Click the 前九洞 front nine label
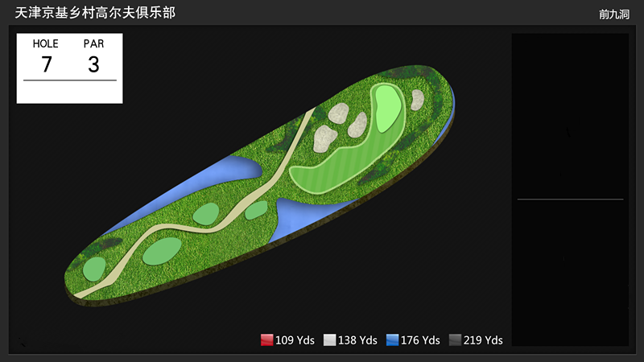This screenshot has height=362, width=644. click(613, 14)
